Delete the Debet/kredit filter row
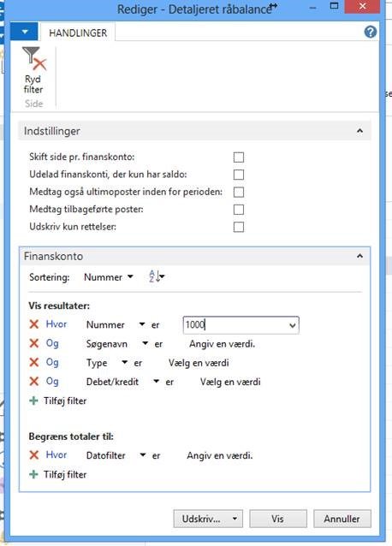Viewport: 392px width, 546px height. pos(33,382)
